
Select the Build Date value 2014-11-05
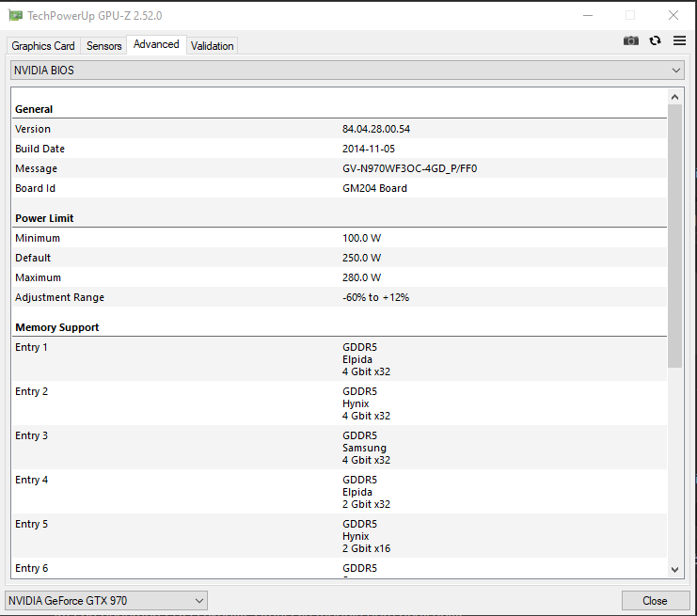coord(369,149)
